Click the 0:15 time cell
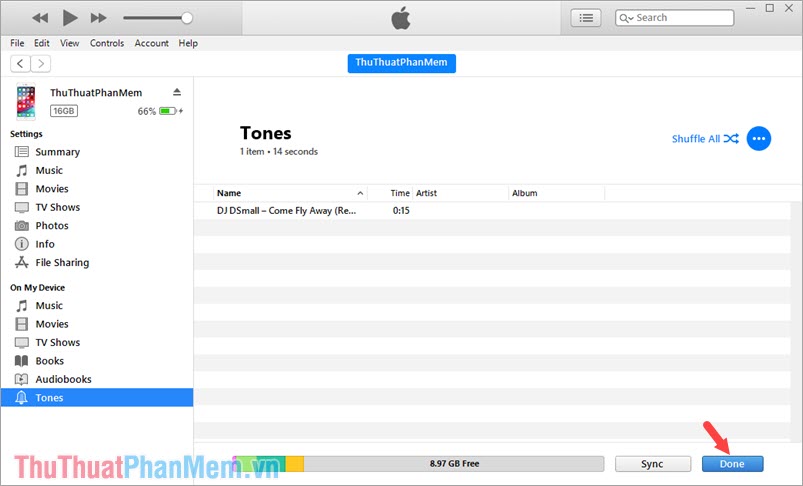The image size is (803, 486). tap(401, 210)
